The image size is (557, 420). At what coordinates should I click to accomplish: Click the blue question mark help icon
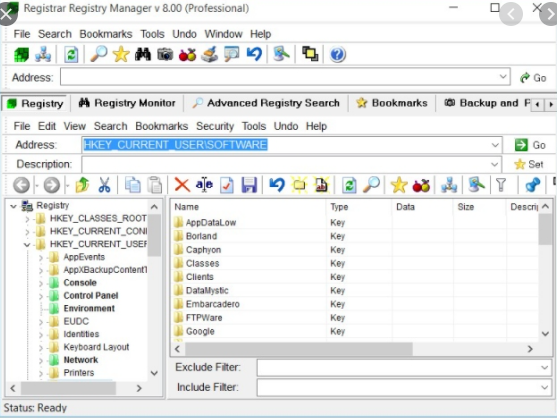337,55
